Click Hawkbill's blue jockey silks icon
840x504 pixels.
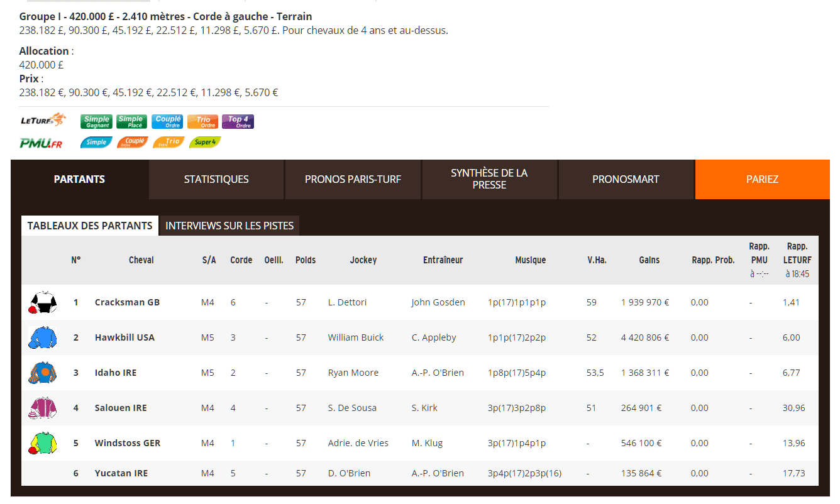pos(42,337)
